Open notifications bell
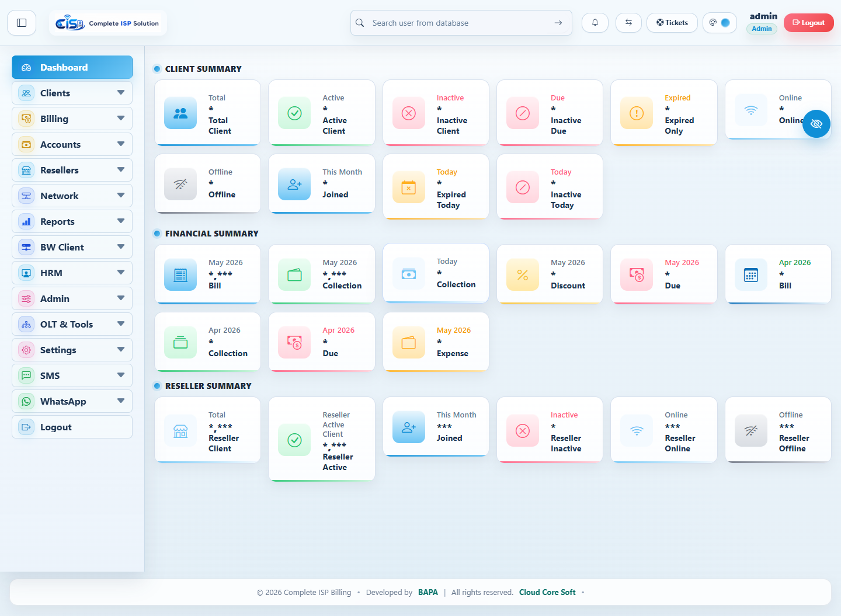 (595, 23)
